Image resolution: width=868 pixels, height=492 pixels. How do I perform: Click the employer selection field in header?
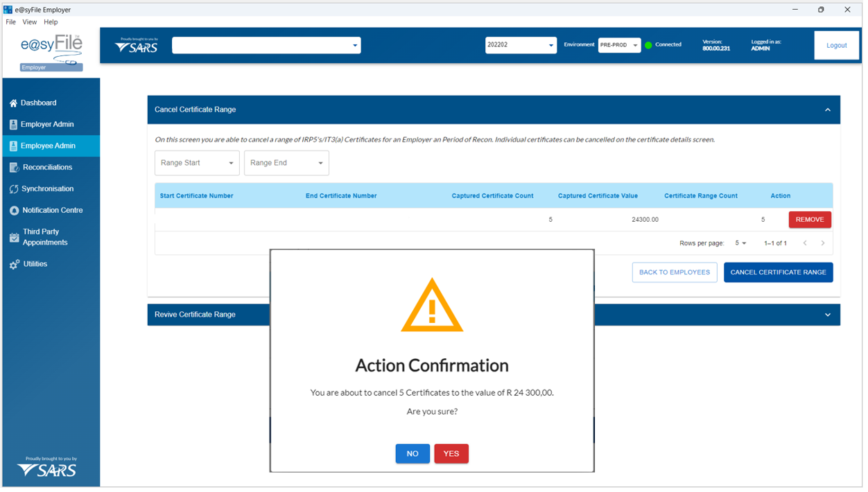tap(266, 46)
